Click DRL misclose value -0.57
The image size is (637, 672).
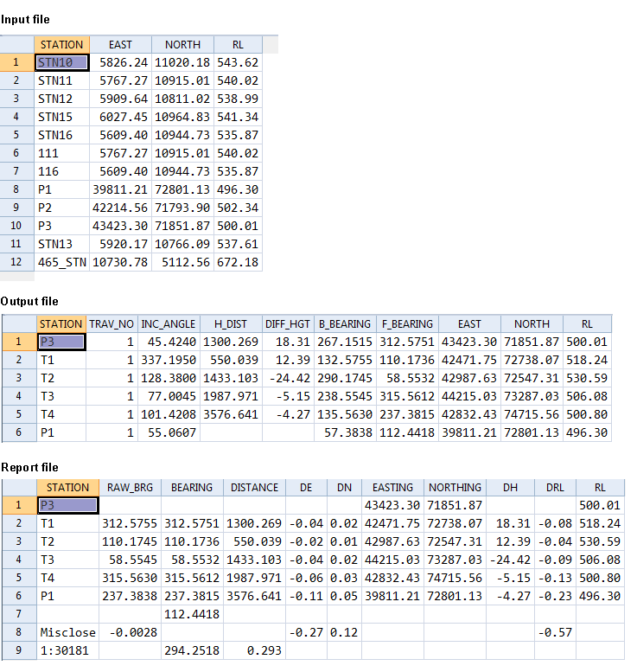[555, 632]
